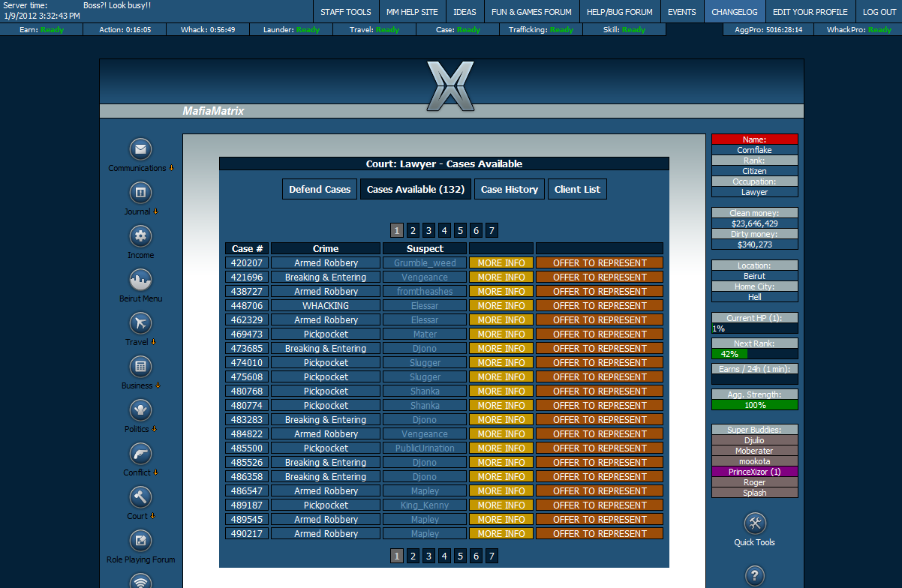902x588 pixels.
Task: Click the Trafficking: Ready status
Action: (540, 29)
